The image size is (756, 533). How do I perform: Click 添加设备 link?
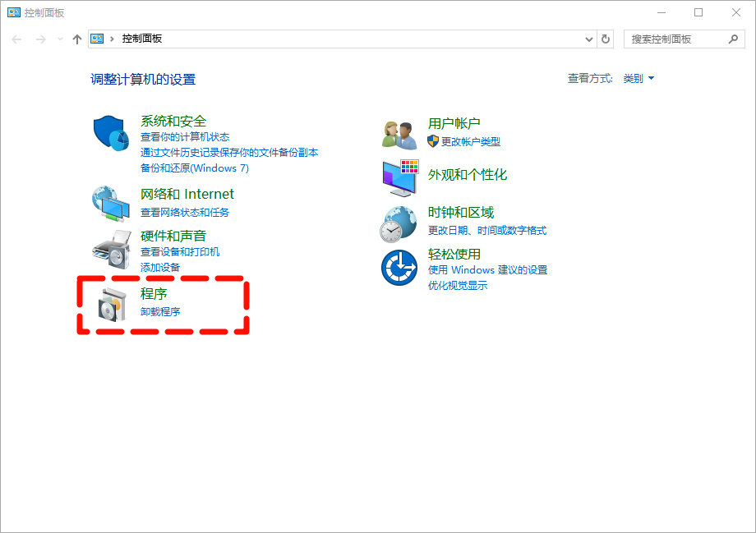click(160, 267)
